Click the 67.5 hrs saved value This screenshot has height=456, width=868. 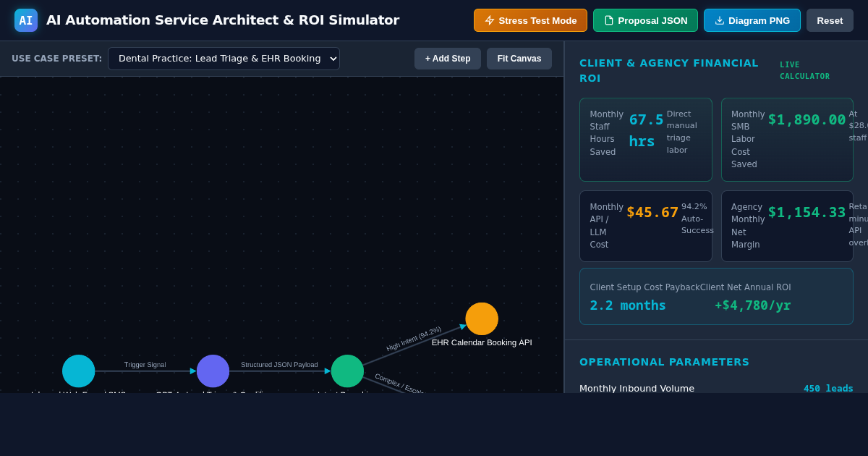coord(645,130)
